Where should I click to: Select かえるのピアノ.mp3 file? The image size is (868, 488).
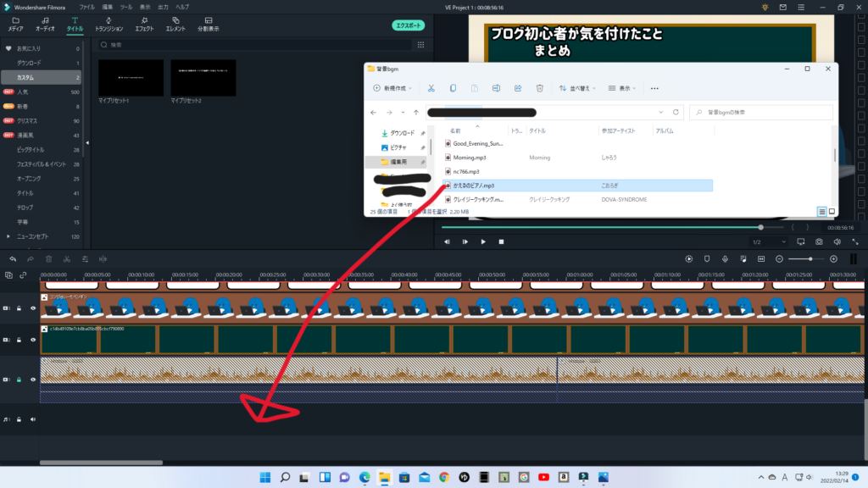coord(578,186)
